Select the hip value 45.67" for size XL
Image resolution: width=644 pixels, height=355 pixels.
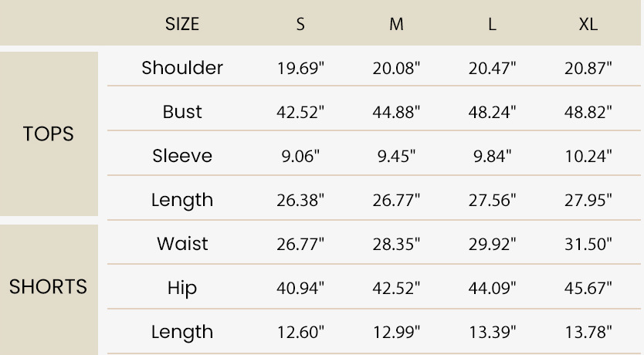(x=588, y=289)
